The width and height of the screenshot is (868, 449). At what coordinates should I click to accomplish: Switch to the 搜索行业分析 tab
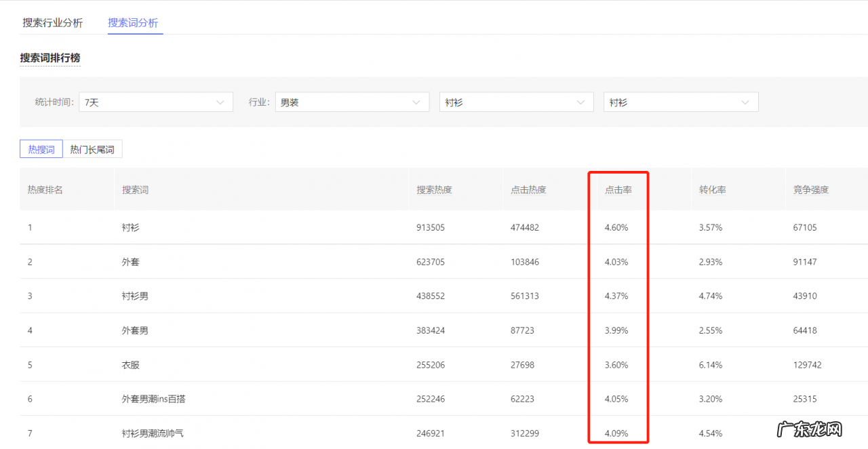coord(52,22)
